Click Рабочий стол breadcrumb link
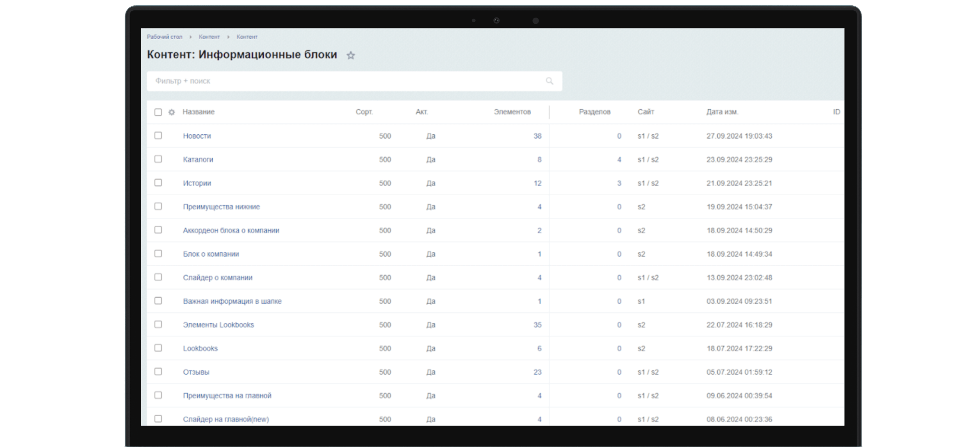This screenshot has height=447, width=980. tap(164, 37)
